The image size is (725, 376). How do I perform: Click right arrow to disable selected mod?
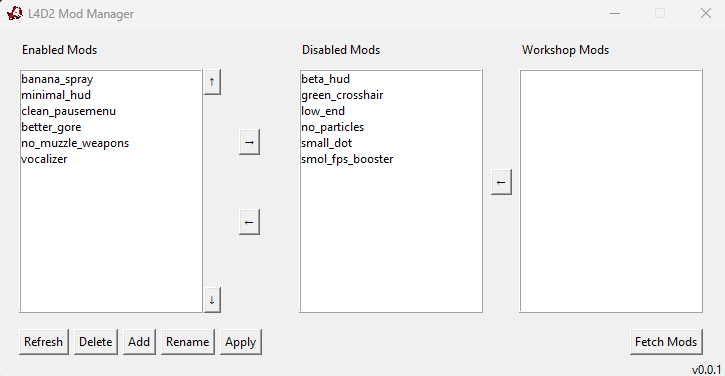click(x=249, y=142)
